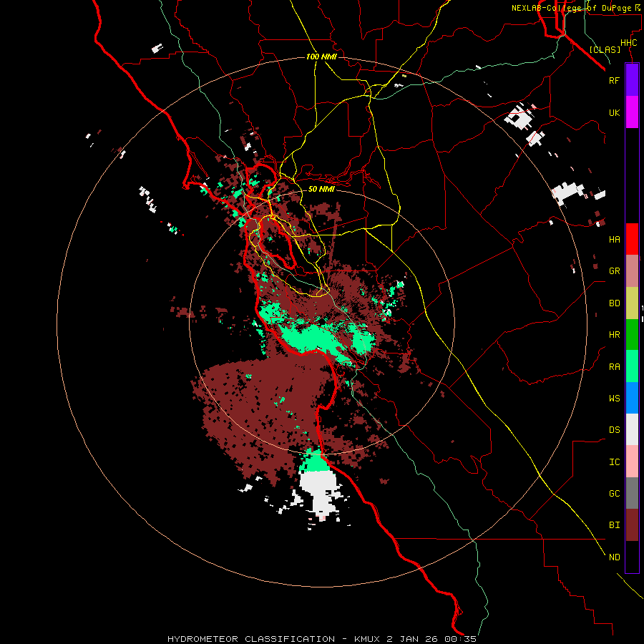The height and width of the screenshot is (644, 644).
Task: Click the IC light pink legend swatch
Action: coord(632,462)
